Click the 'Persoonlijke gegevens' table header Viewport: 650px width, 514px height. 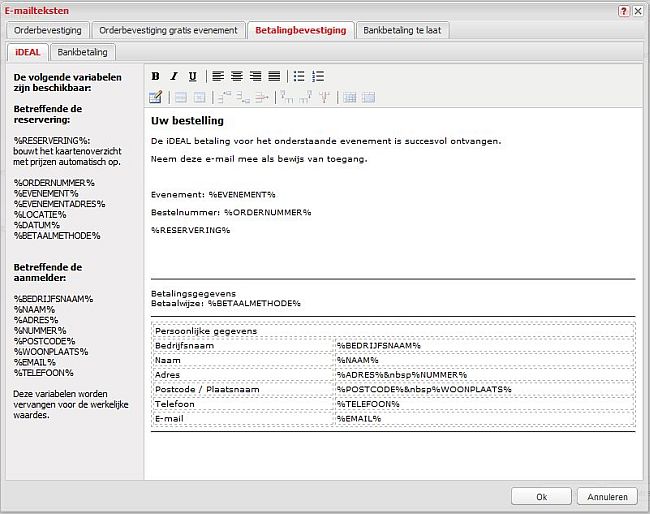pyautogui.click(x=393, y=331)
